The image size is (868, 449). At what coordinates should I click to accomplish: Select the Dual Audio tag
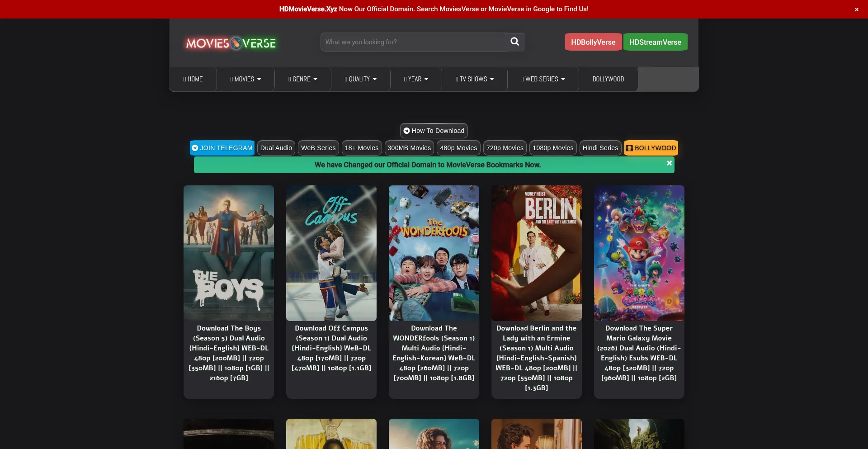276,148
